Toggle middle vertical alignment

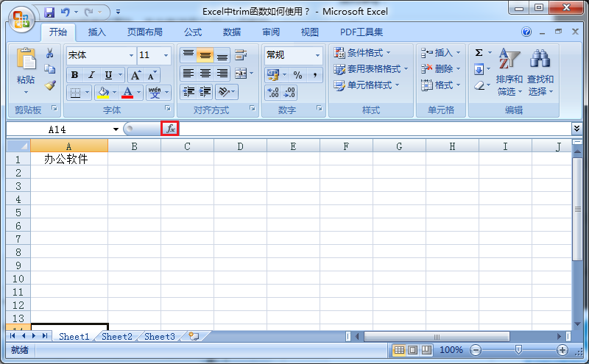tap(205, 55)
